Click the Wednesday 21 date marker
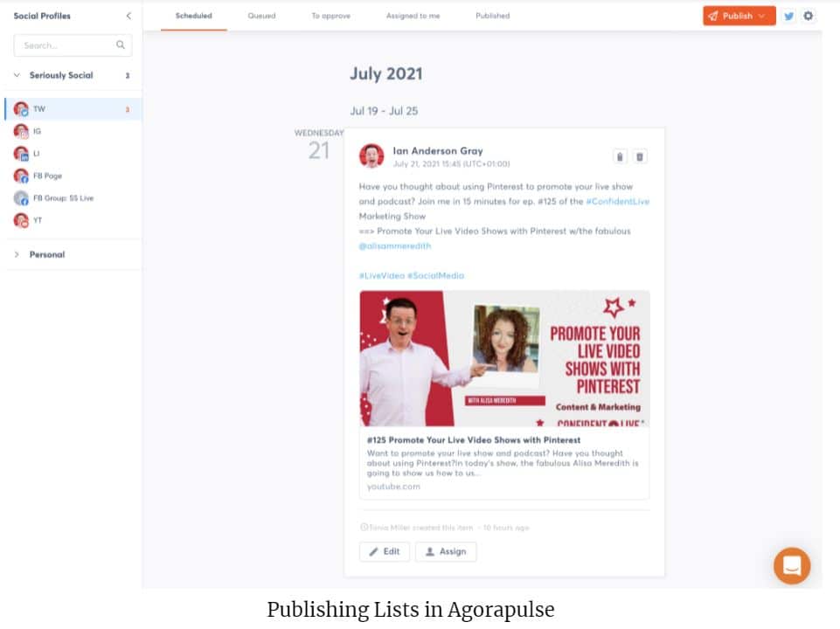The width and height of the screenshot is (840, 629). (x=319, y=144)
